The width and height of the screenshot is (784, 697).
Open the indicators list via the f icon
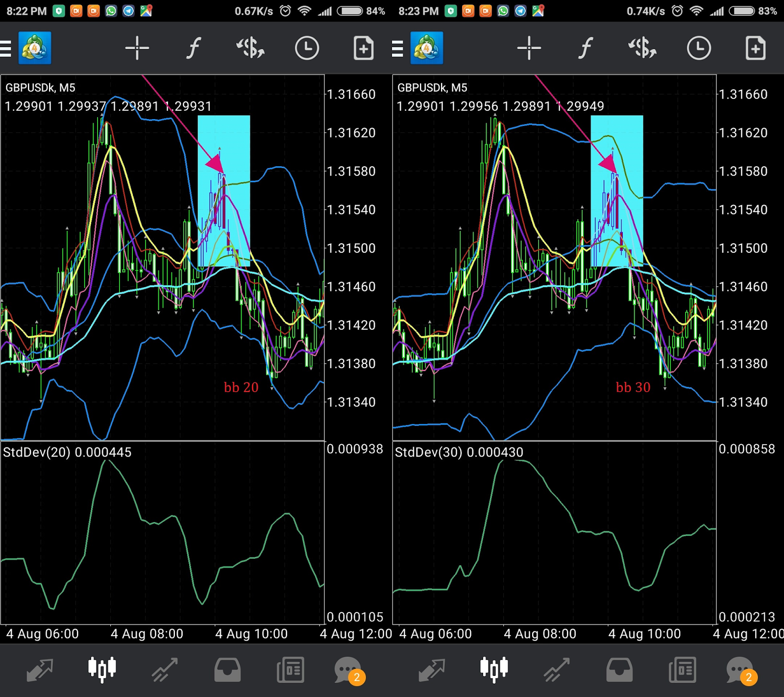click(193, 48)
